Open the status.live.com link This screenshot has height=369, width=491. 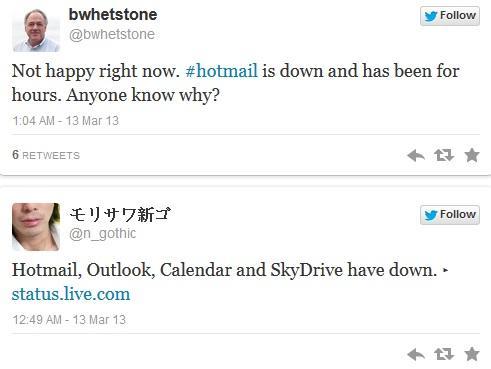(71, 294)
